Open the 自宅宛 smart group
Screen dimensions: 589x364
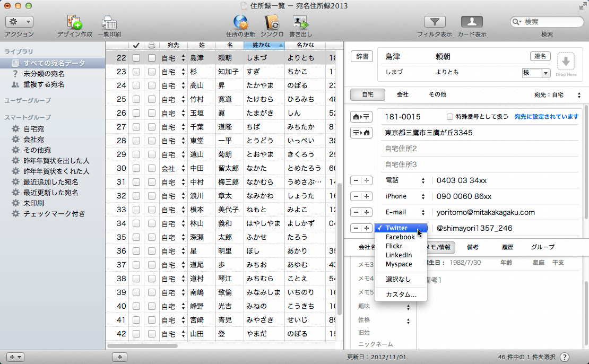coord(34,129)
